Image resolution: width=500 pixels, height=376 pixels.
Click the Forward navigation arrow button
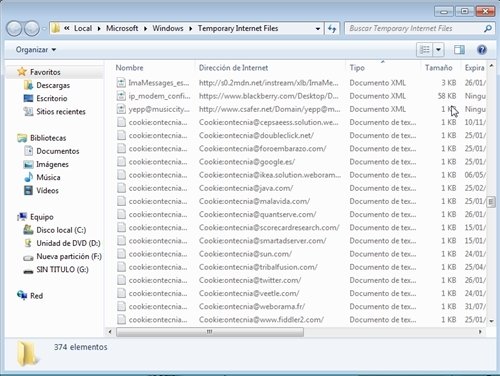32,29
